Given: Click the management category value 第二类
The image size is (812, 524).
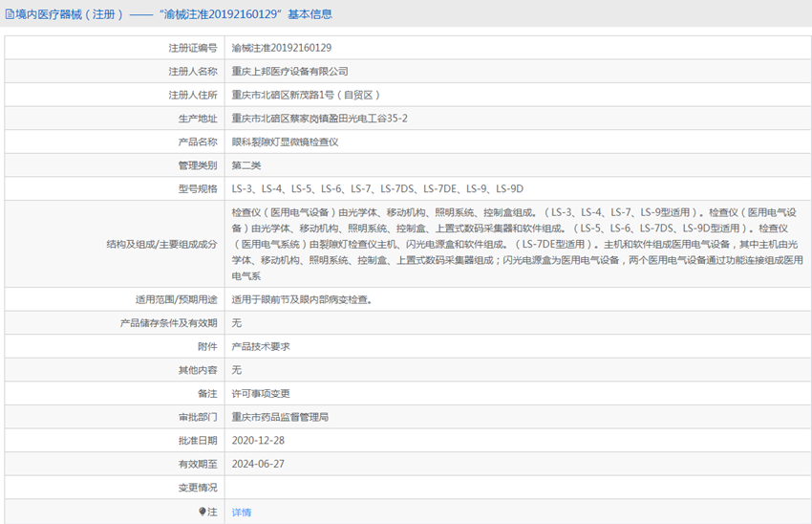Looking at the screenshot, I should [x=246, y=165].
